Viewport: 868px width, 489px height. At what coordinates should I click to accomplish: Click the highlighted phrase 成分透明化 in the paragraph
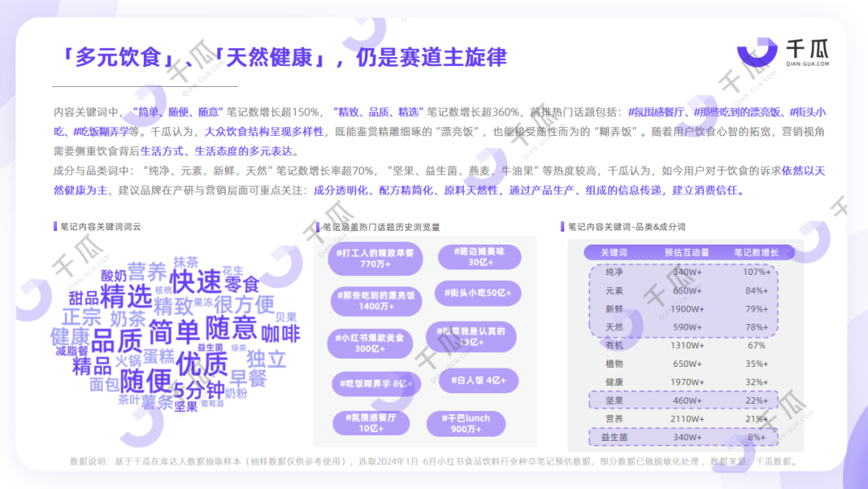pyautogui.click(x=341, y=191)
